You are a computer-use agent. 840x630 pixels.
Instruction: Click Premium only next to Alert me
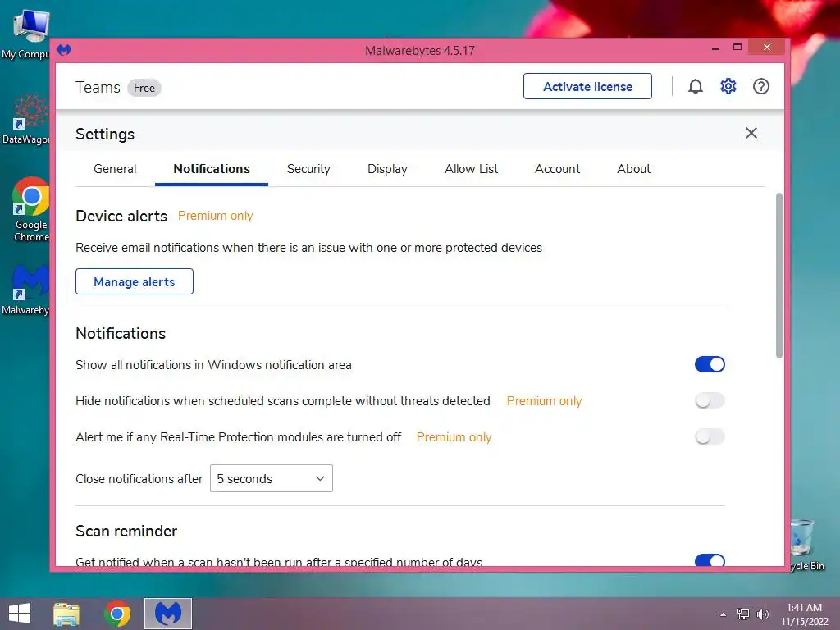pos(454,437)
